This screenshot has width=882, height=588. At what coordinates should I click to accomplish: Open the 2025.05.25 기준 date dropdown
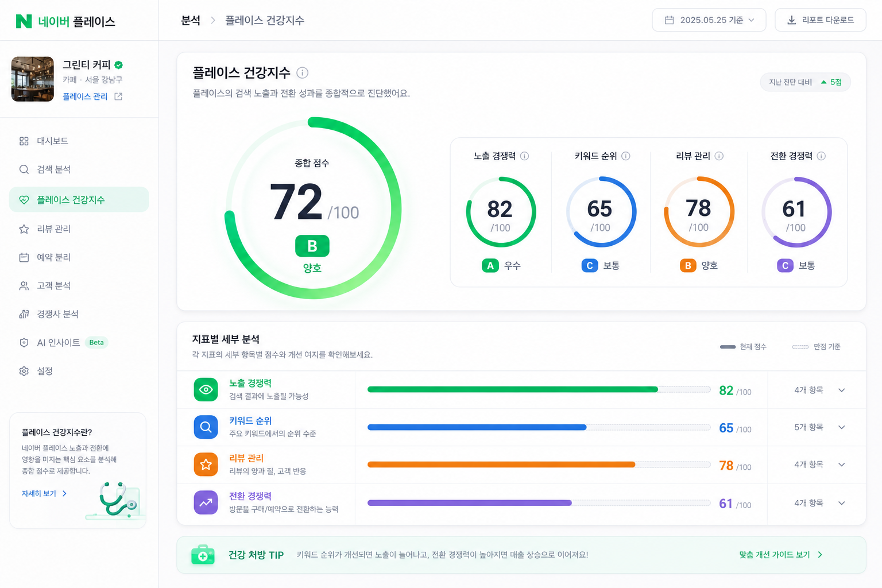(709, 20)
